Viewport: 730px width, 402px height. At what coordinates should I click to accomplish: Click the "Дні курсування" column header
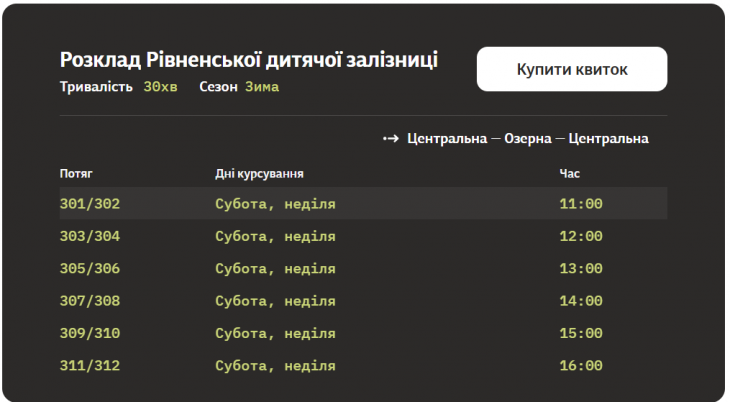tap(259, 174)
